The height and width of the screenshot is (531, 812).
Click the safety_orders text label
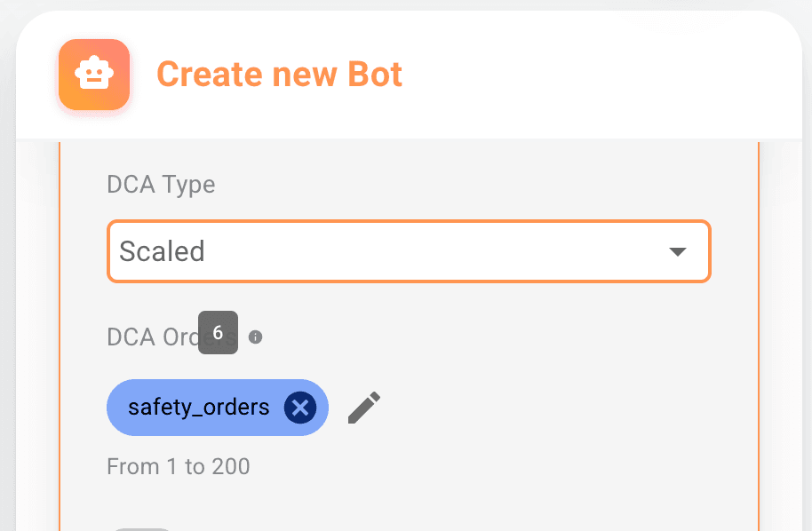198,408
